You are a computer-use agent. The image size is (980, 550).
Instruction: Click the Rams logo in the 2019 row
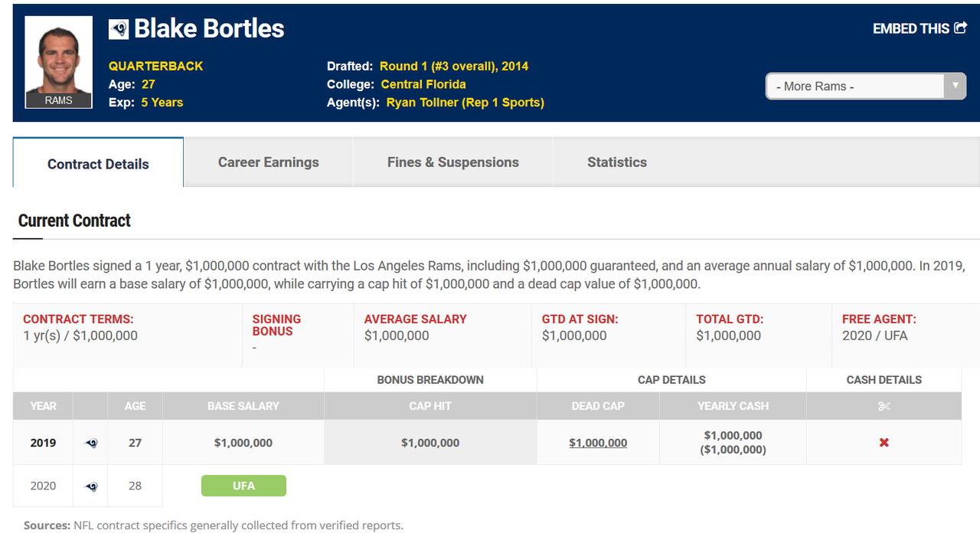tap(90, 443)
